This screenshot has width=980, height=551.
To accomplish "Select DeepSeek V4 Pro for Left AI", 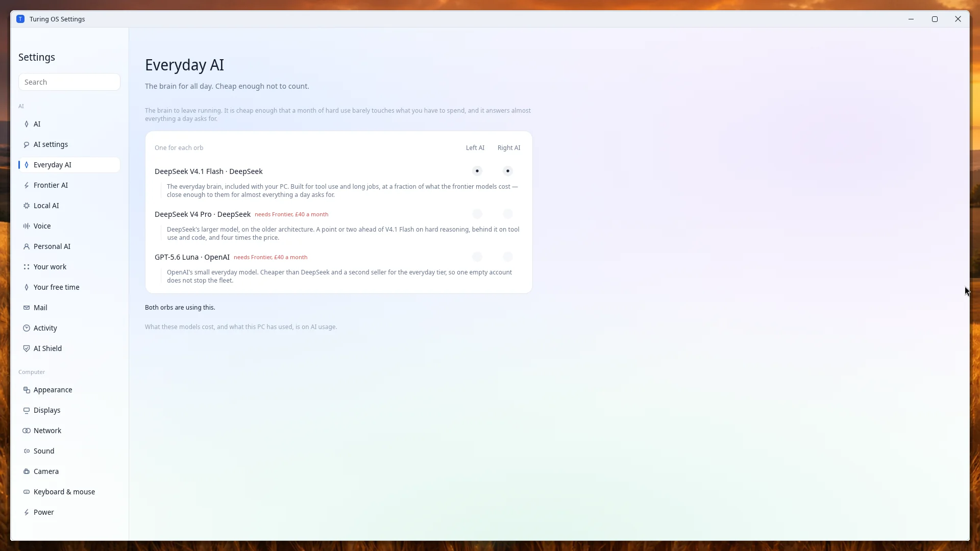I will (x=477, y=214).
